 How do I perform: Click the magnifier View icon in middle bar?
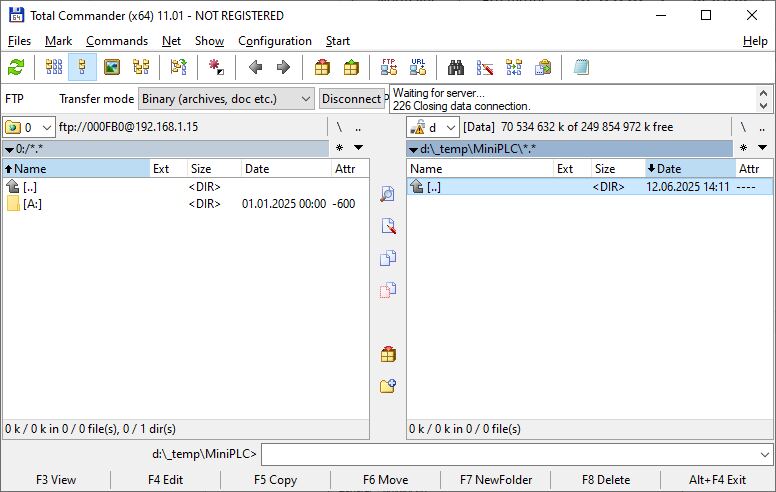(388, 195)
